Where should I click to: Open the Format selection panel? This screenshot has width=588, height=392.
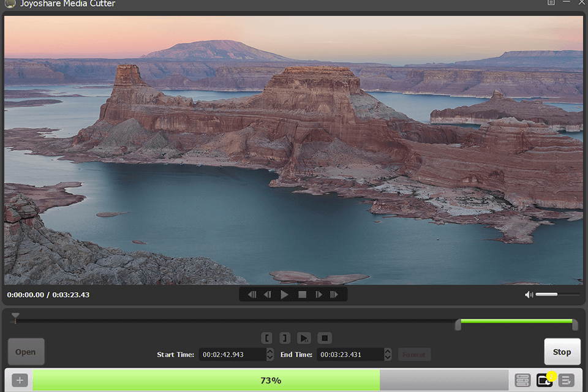[414, 354]
